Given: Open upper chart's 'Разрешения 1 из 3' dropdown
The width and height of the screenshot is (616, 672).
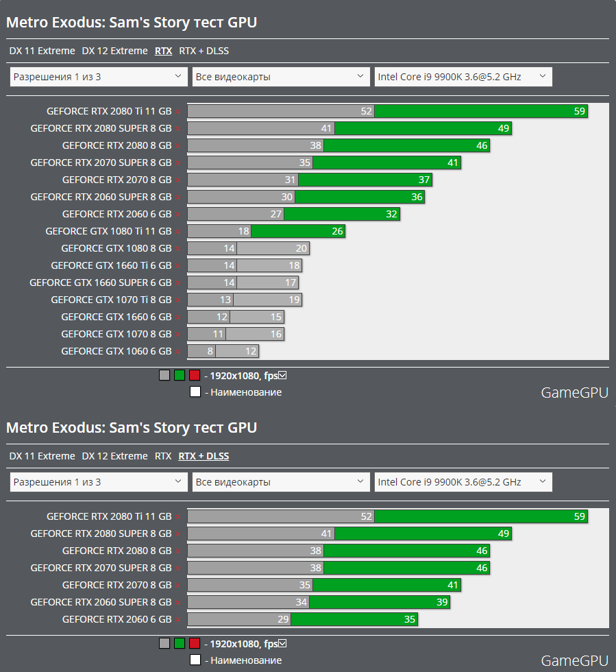Looking at the screenshot, I should point(99,77).
